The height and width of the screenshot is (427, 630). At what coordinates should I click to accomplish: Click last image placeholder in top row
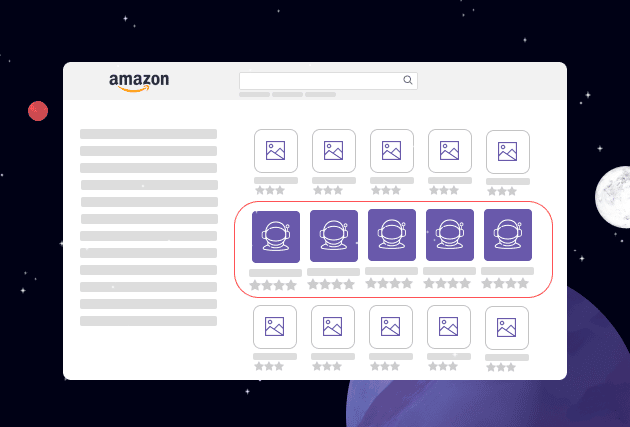coord(507,152)
